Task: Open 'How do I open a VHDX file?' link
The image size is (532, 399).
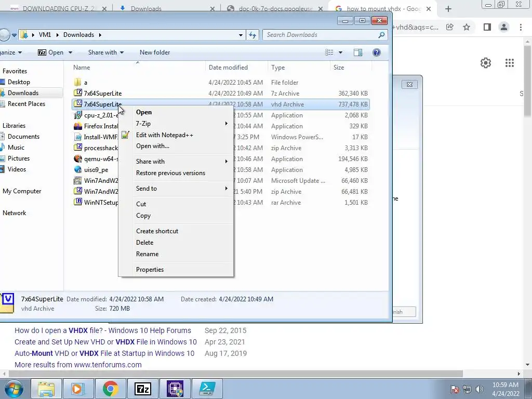Action: 102,330
